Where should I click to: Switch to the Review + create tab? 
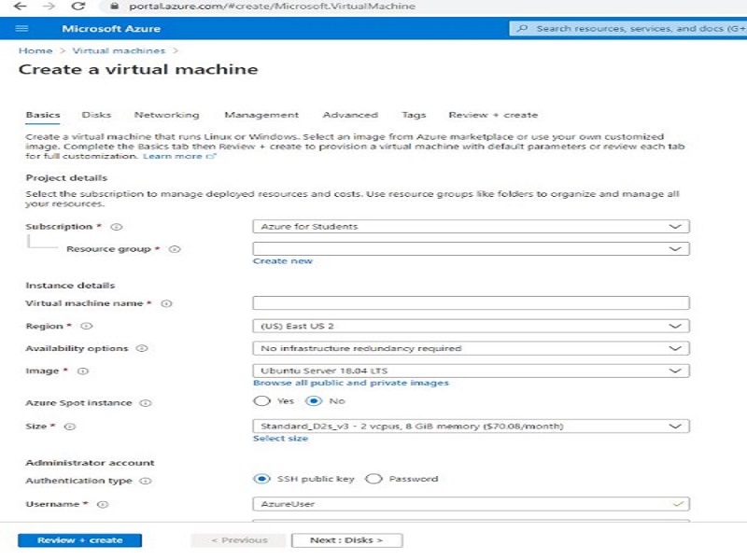493,115
